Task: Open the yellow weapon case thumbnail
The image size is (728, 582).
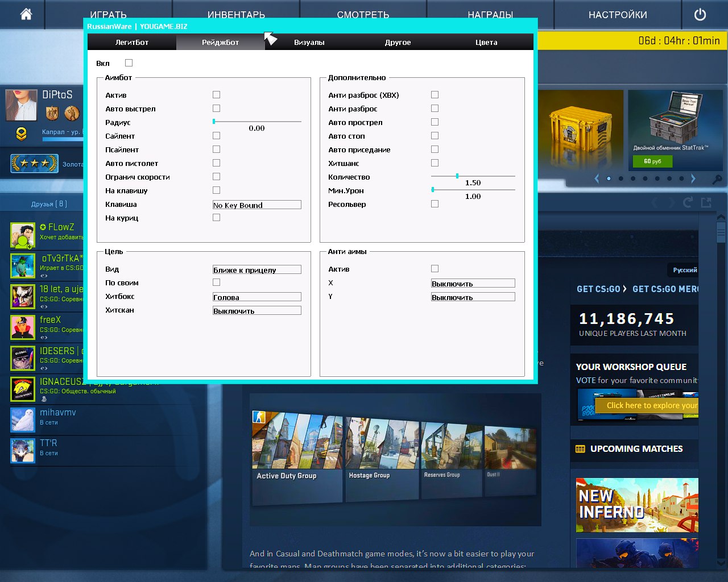Action: pos(581,130)
